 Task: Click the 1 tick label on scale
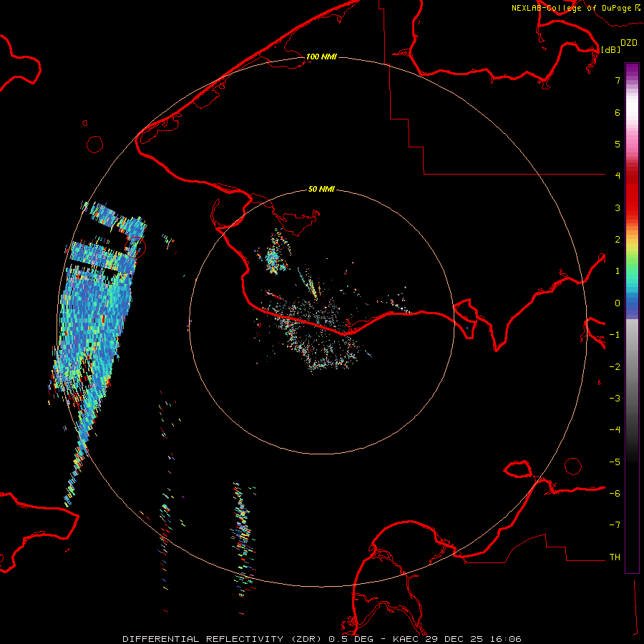(x=618, y=271)
